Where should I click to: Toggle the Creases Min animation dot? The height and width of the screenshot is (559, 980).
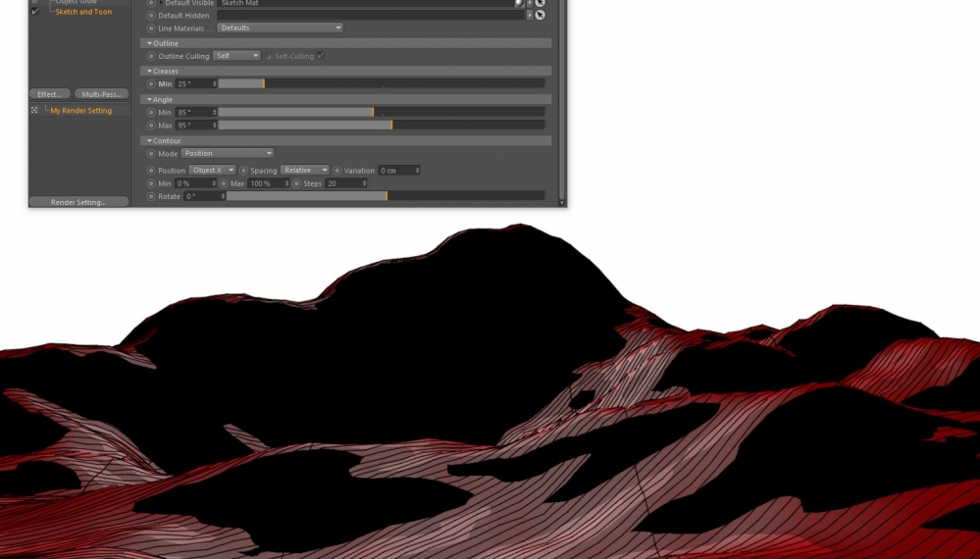point(151,84)
